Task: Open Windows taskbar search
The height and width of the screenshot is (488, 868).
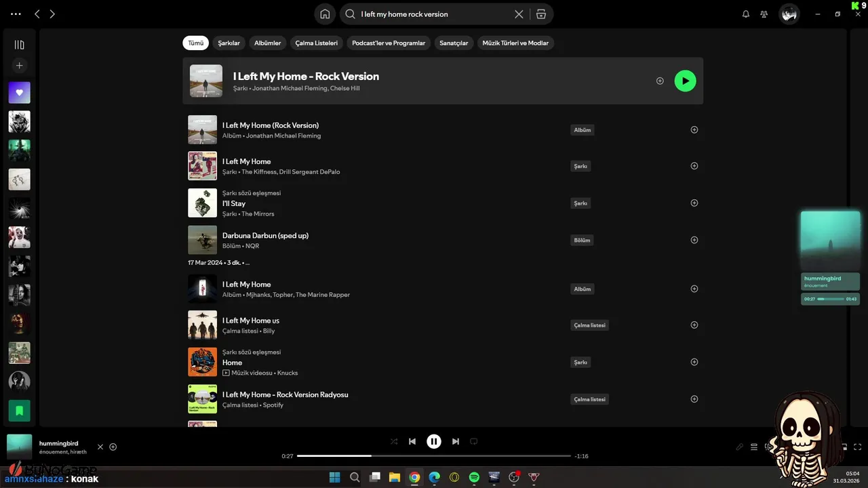Action: [355, 477]
